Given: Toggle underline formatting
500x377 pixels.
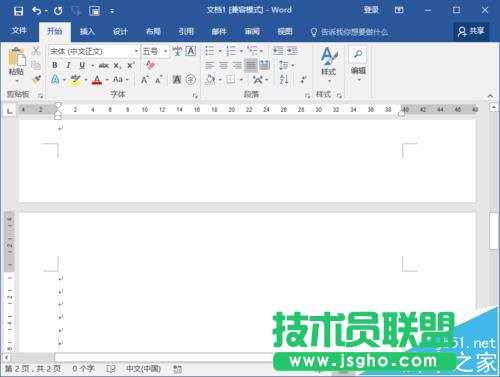Looking at the screenshot, I should click(82, 65).
